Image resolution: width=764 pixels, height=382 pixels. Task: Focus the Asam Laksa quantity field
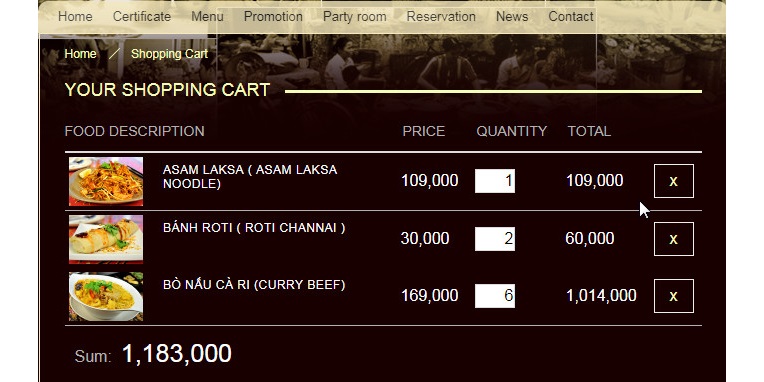pos(495,181)
